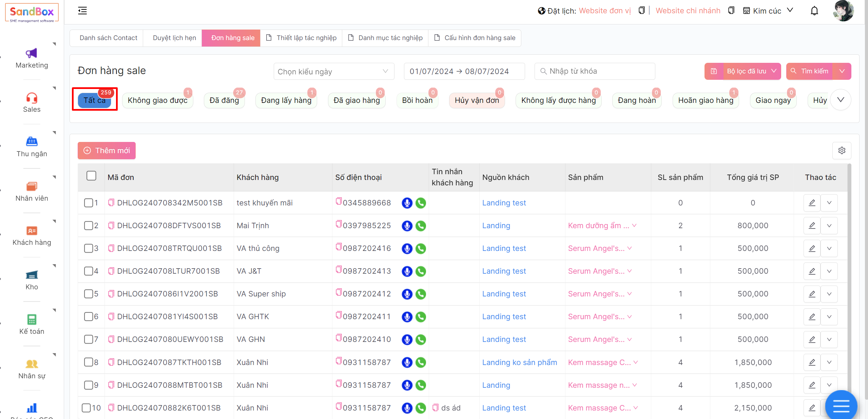Click the Thêm mới button
The height and width of the screenshot is (419, 868).
pyautogui.click(x=107, y=150)
